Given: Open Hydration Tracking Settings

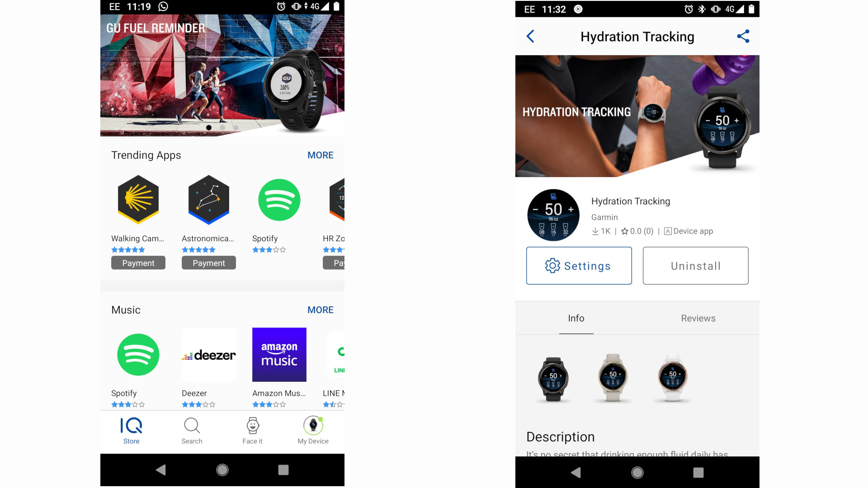Looking at the screenshot, I should pyautogui.click(x=578, y=266).
